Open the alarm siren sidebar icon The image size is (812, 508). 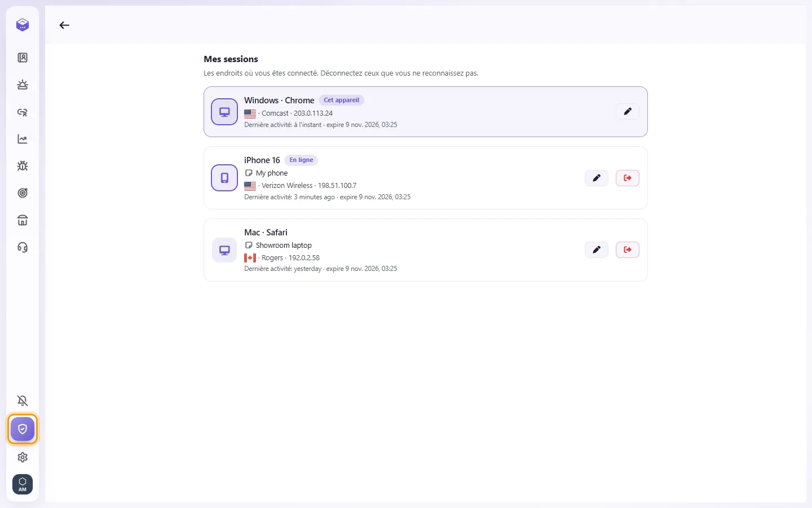click(x=23, y=85)
